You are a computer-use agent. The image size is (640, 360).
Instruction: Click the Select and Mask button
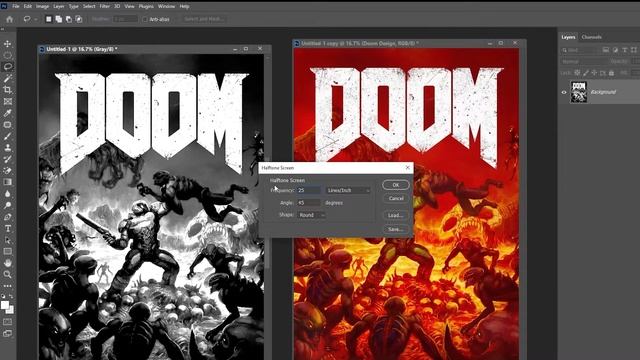pyautogui.click(x=204, y=19)
